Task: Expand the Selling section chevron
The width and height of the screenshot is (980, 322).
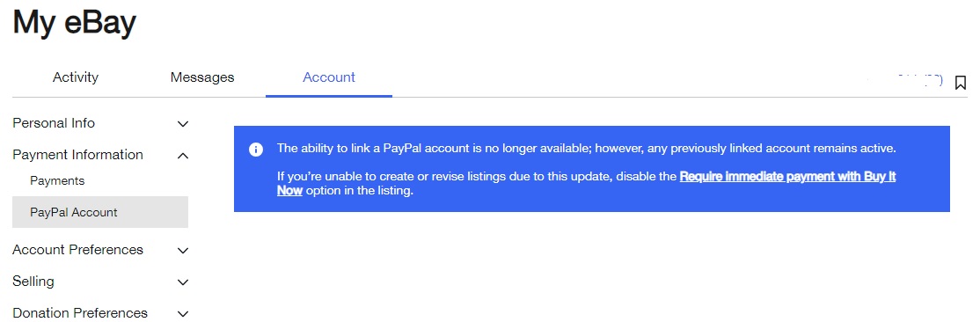Action: pos(182,282)
